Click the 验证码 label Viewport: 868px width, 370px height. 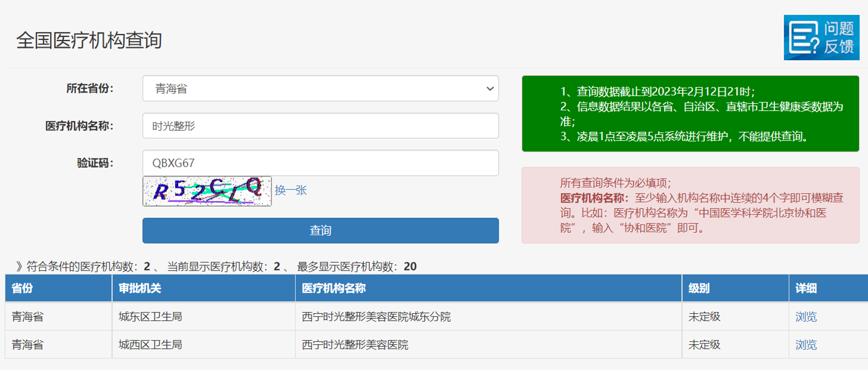click(x=95, y=163)
